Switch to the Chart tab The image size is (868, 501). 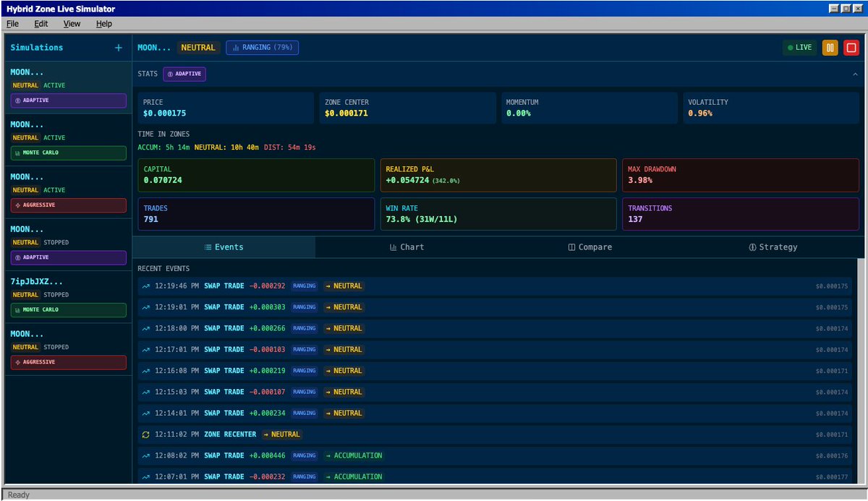(407, 247)
